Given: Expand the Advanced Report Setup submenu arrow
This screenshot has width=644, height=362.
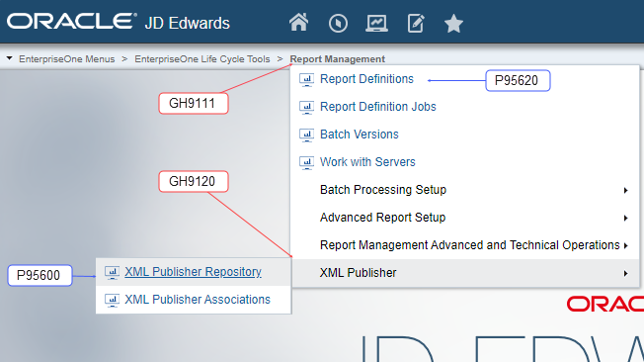Looking at the screenshot, I should coord(625,218).
